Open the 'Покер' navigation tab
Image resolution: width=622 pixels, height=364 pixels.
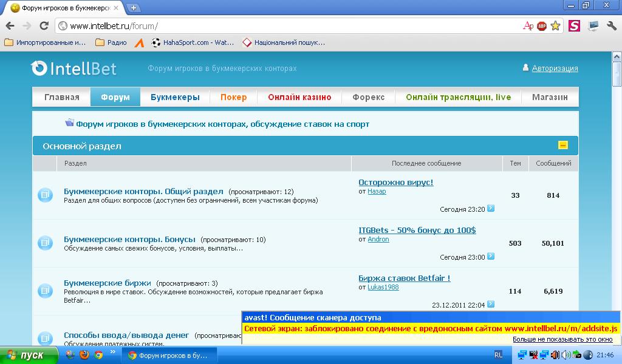(234, 97)
